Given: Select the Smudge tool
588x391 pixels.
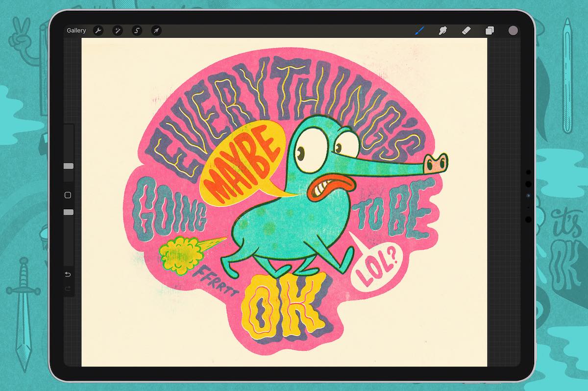Looking at the screenshot, I should 442,30.
